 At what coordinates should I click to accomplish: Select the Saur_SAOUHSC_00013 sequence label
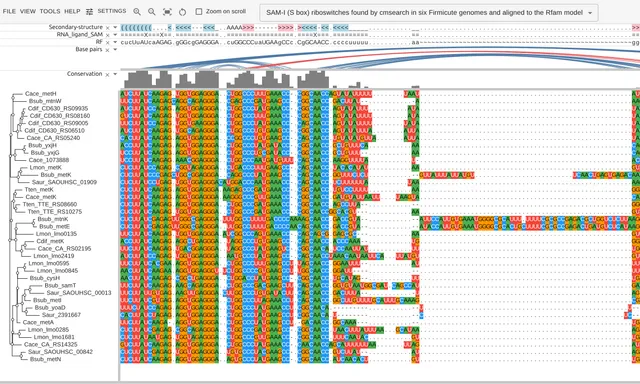(x=79, y=293)
